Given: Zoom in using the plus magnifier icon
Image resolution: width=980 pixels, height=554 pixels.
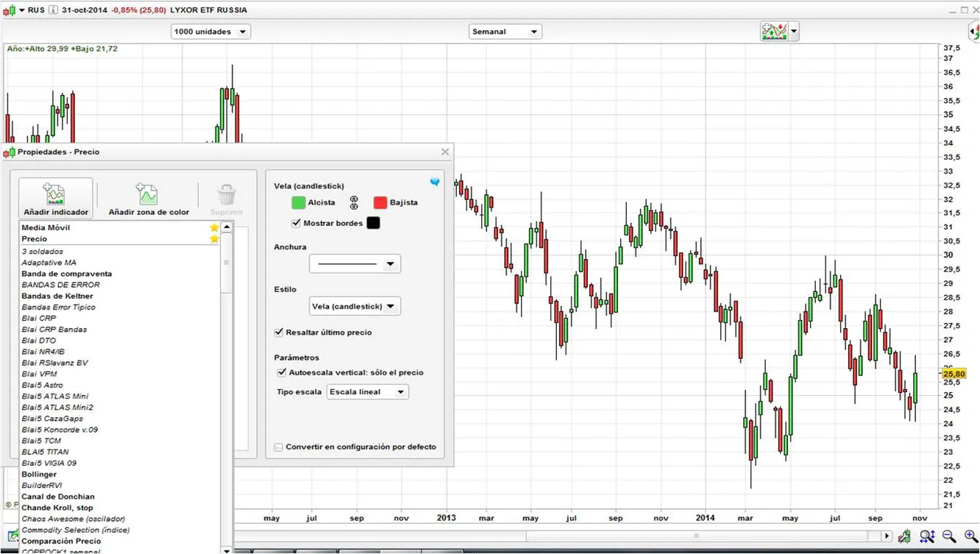Looking at the screenshot, I should tap(970, 537).
